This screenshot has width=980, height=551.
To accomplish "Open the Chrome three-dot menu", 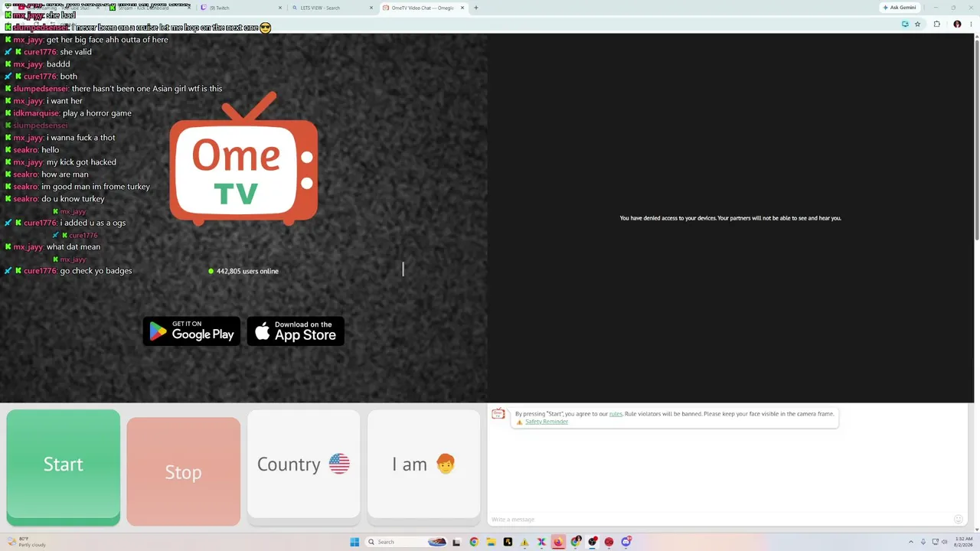I will click(x=972, y=24).
